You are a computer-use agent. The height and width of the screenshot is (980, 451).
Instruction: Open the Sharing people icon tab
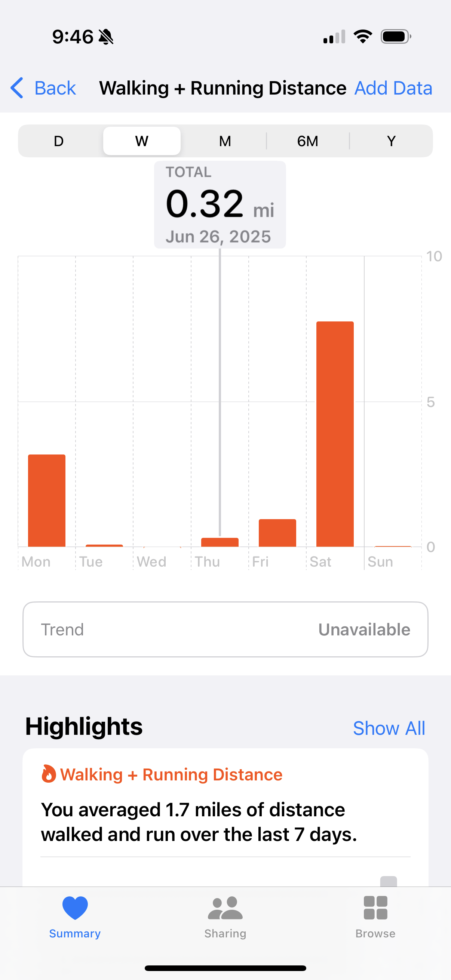pos(225,908)
